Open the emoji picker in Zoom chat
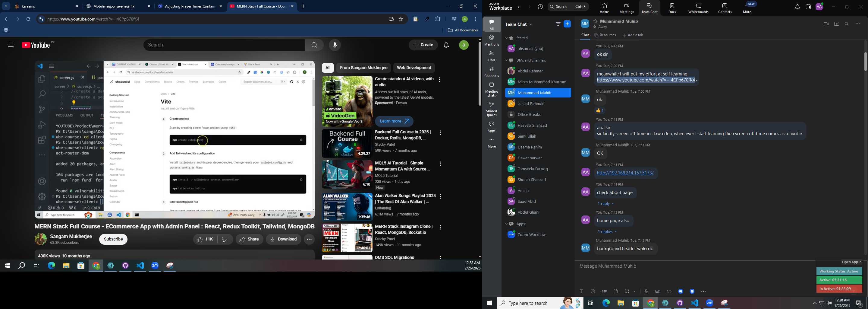868x309 pixels. tap(593, 291)
